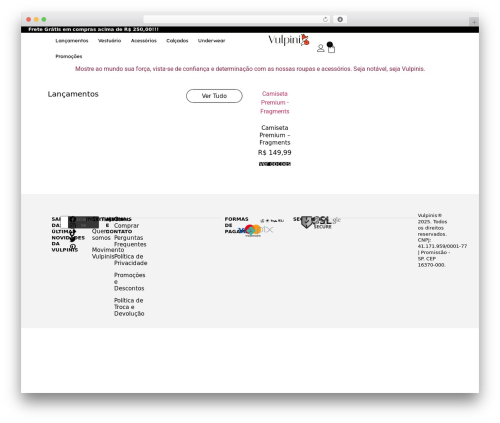
Task: Open the downloads icon beside the address bar
Action: [x=340, y=20]
